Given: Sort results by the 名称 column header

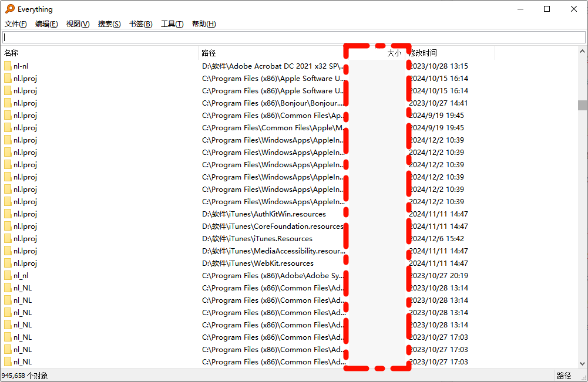Looking at the screenshot, I should (100, 53).
